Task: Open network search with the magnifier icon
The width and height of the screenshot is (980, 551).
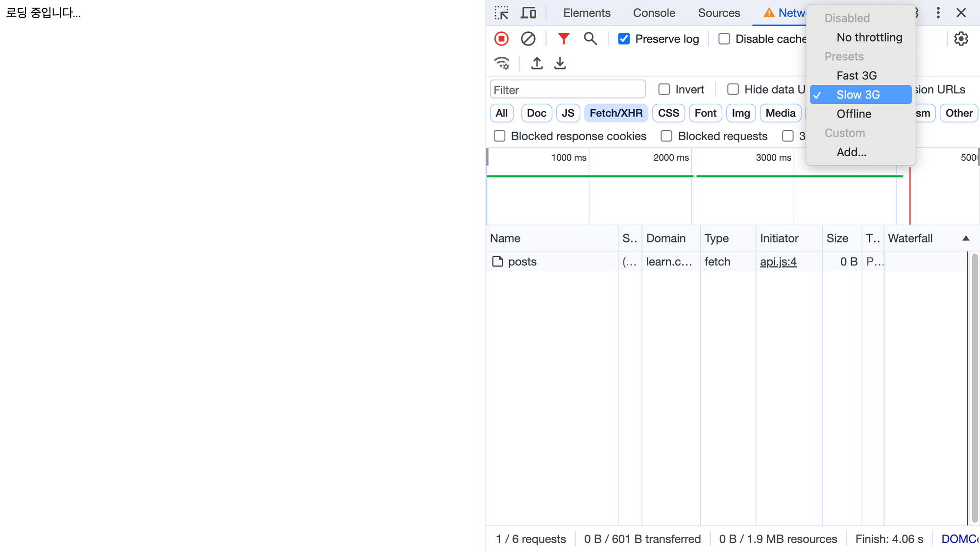Action: click(x=590, y=39)
